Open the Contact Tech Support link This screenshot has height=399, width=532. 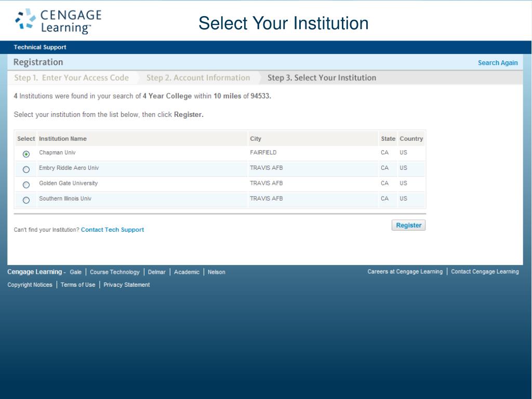[112, 230]
